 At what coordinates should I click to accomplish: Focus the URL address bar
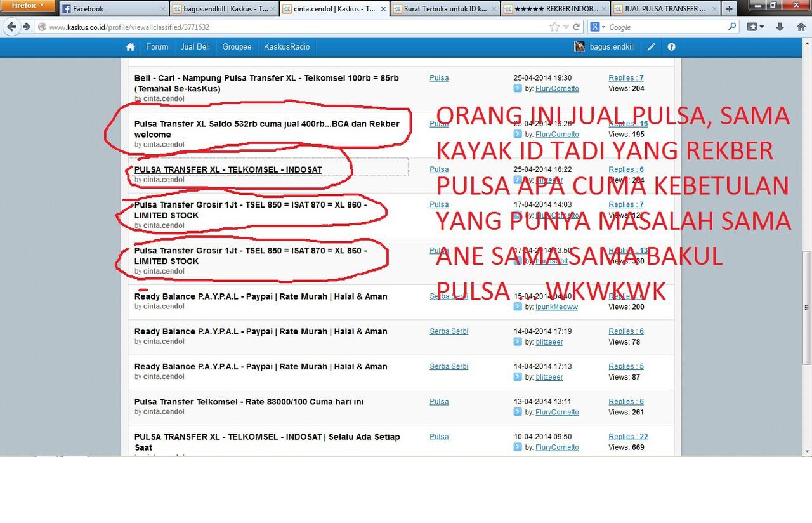(x=295, y=27)
